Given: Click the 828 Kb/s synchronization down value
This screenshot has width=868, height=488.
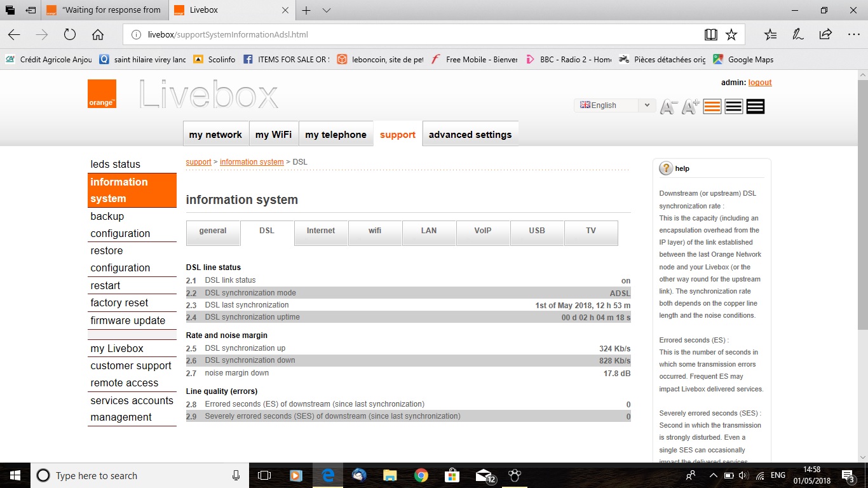Looking at the screenshot, I should point(614,360).
